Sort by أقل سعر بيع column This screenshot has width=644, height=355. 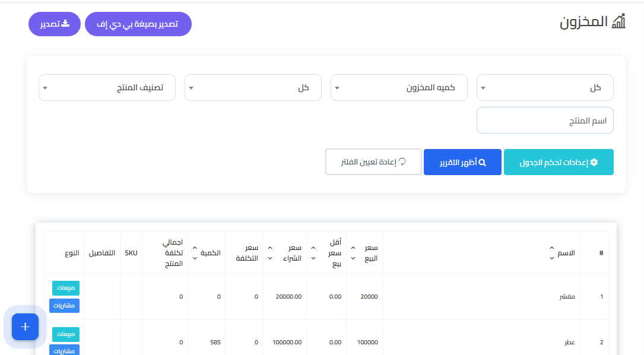(x=313, y=253)
